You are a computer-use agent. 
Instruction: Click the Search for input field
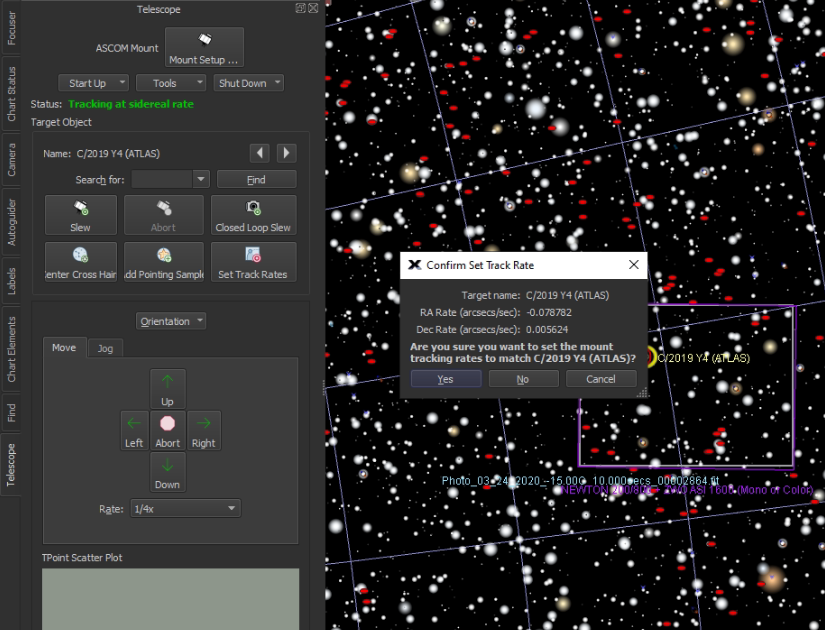point(162,180)
